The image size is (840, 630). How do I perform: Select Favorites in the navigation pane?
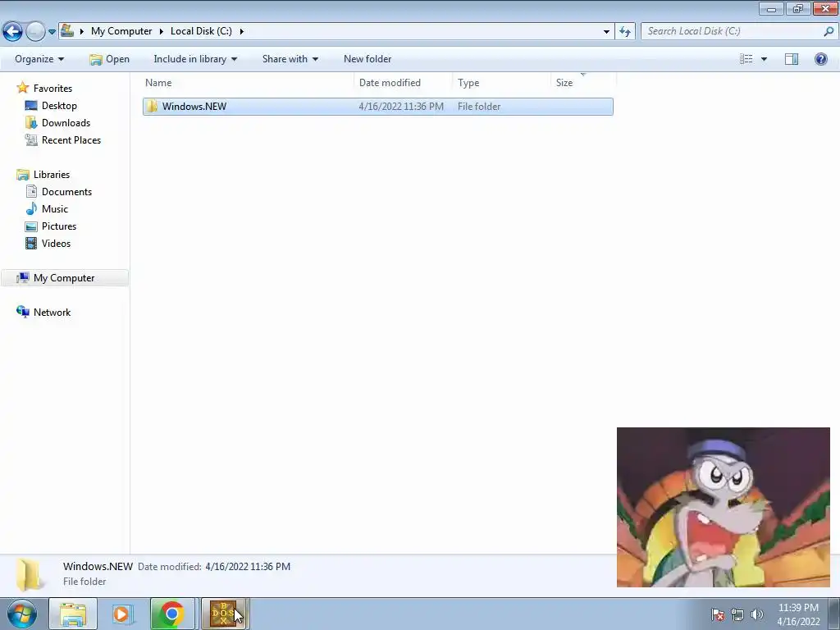tap(52, 89)
